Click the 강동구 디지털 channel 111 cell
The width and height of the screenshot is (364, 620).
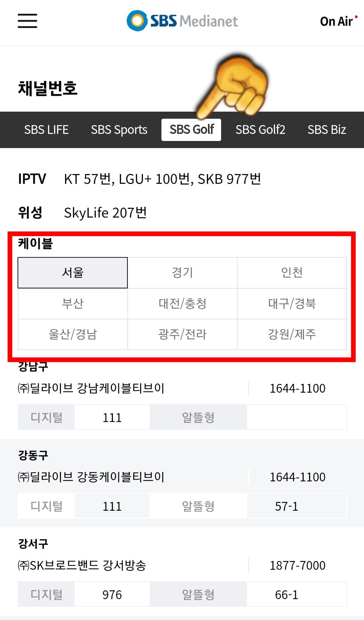point(112,505)
